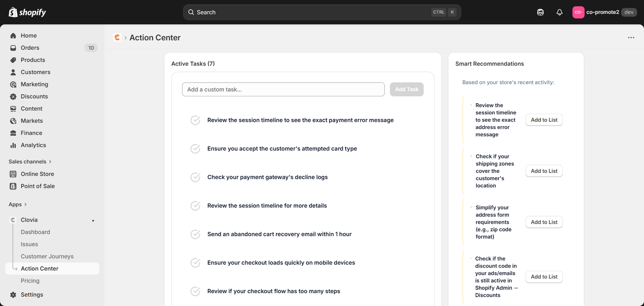Select Action Center in sidebar
Viewport: 644px width, 306px height.
(52, 269)
